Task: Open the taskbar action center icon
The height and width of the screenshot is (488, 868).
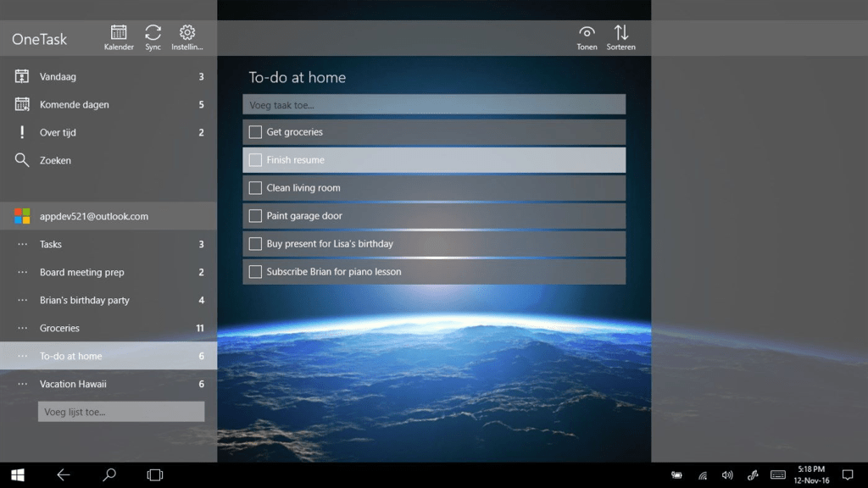Action: pyautogui.click(x=847, y=475)
